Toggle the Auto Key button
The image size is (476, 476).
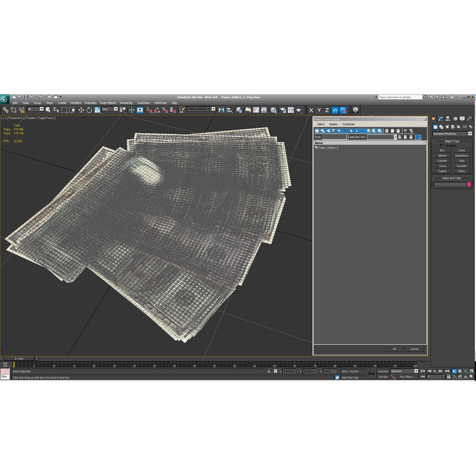383,371
